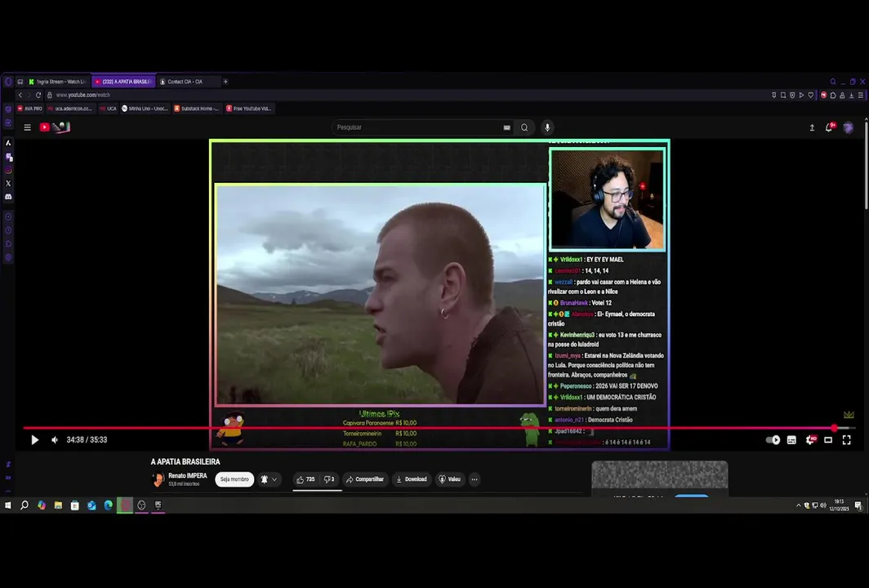Play the paused YouTube video

click(x=34, y=440)
